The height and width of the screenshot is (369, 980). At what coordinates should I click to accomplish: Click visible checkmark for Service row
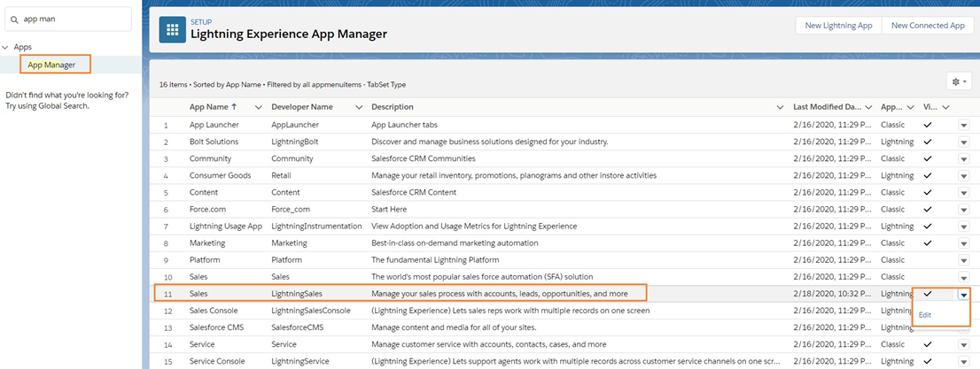coord(928,344)
